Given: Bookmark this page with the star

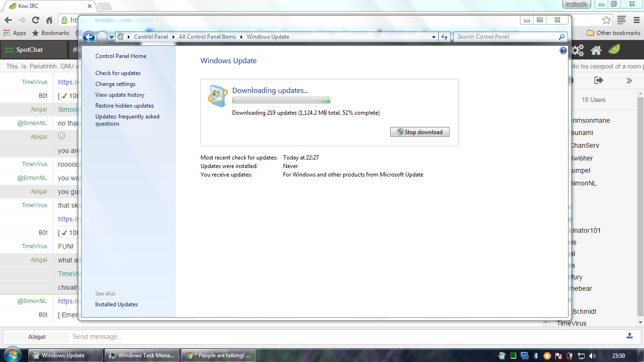Looking at the screenshot, I should (607, 20).
